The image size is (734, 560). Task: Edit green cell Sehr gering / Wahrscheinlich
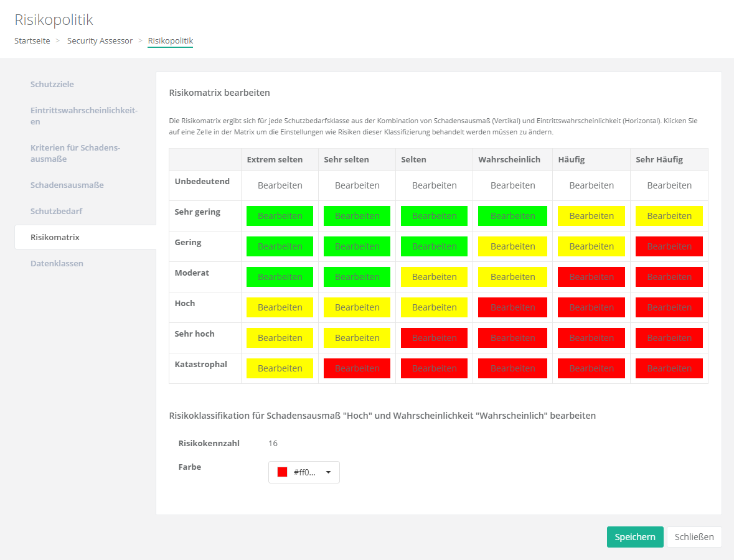[512, 216]
